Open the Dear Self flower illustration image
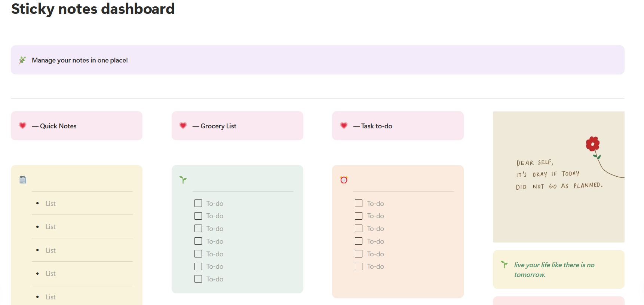The height and width of the screenshot is (305, 644). click(559, 177)
